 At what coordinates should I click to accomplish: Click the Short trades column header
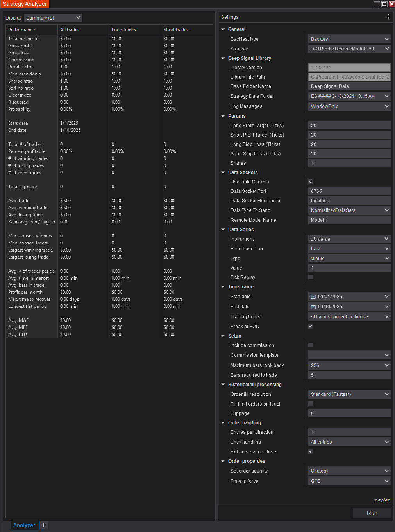pyautogui.click(x=187, y=30)
